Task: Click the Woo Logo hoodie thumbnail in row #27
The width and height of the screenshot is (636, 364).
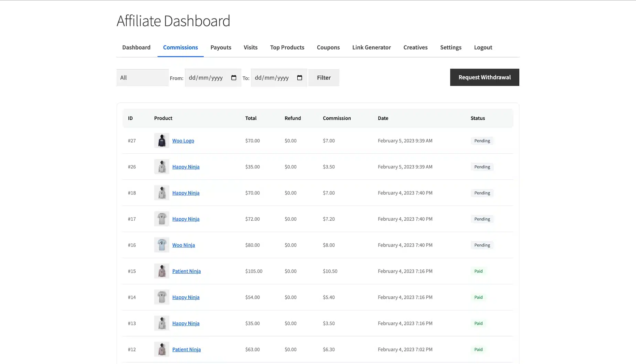Action: (161, 141)
